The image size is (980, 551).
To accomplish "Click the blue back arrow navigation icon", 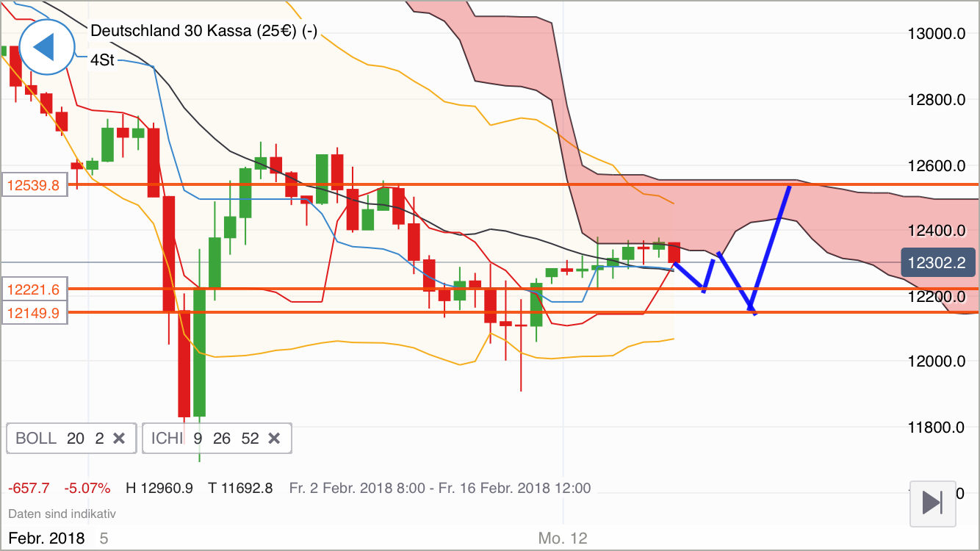I will 46,47.
